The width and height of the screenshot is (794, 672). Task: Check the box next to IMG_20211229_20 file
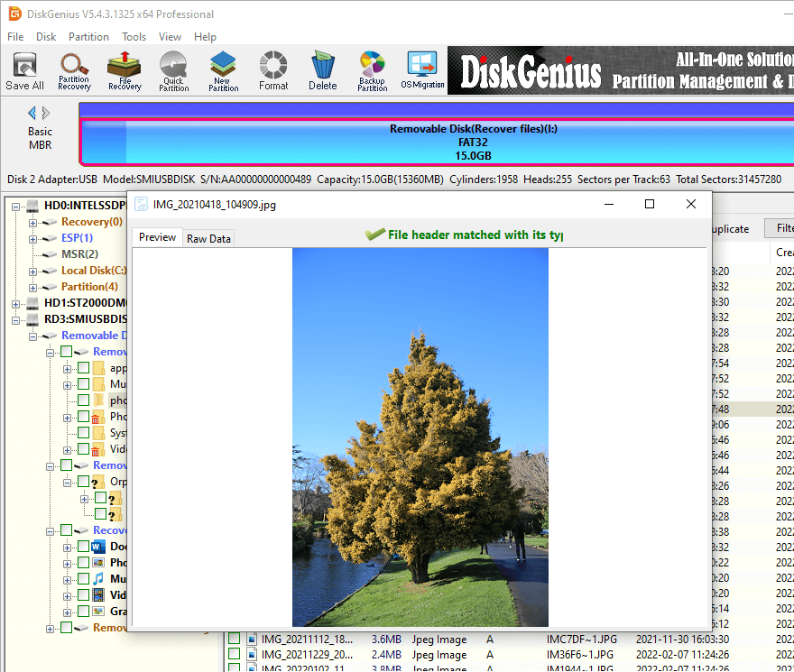point(235,655)
